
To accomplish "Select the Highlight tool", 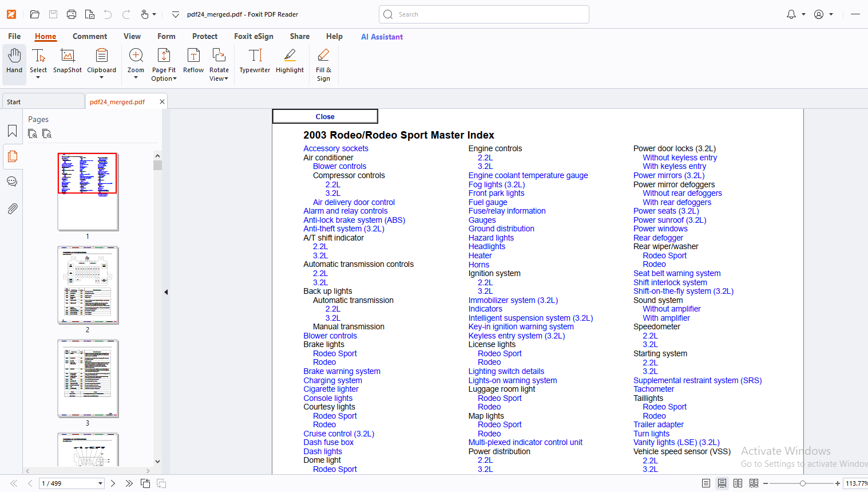I will click(x=290, y=61).
